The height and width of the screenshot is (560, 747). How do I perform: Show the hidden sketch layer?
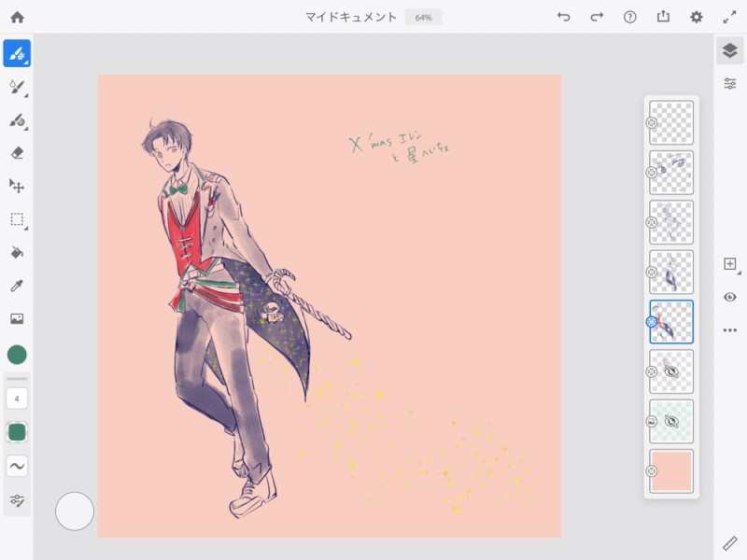pyautogui.click(x=671, y=371)
